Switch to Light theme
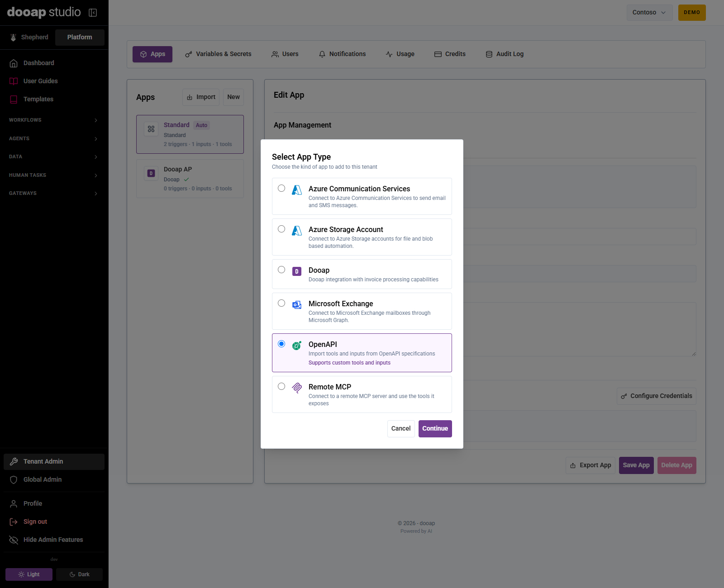Image resolution: width=724 pixels, height=588 pixels. pyautogui.click(x=29, y=574)
